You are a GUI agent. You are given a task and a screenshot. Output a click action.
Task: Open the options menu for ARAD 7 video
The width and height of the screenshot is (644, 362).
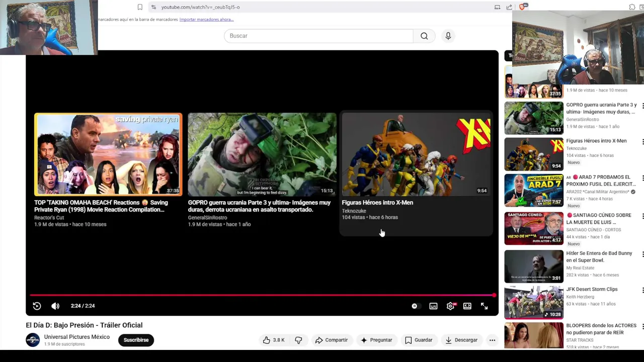tap(642, 178)
